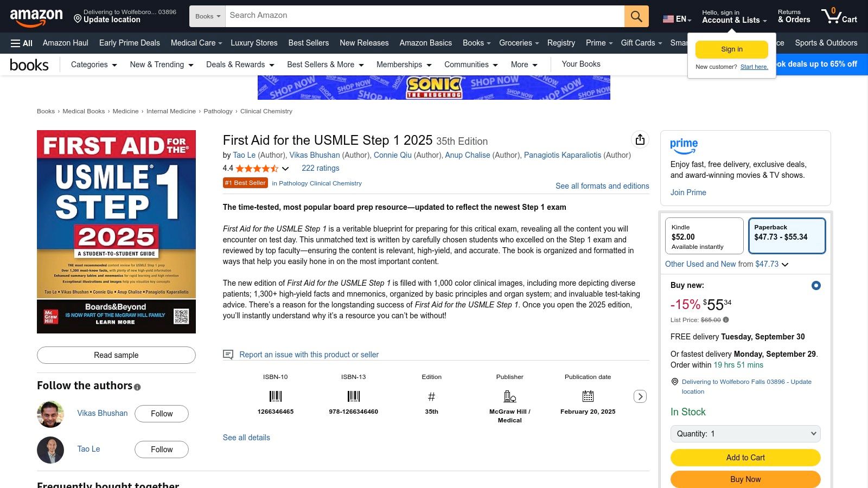
Task: Click Add to Cart button
Action: tap(745, 458)
